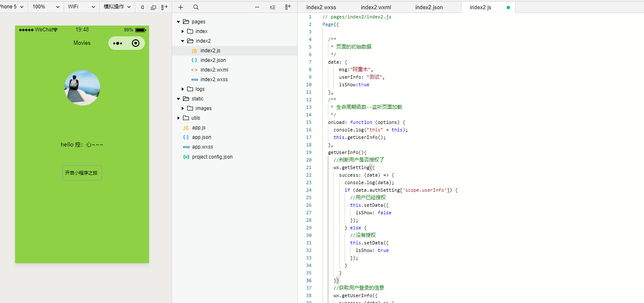Click the mini program capsule menu dots
The height and width of the screenshot is (303, 644).
(x=118, y=43)
